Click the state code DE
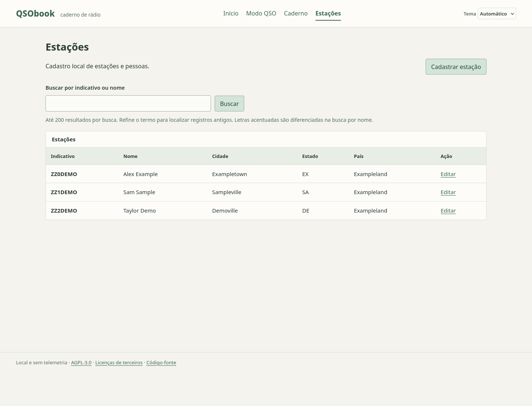 tap(306, 211)
